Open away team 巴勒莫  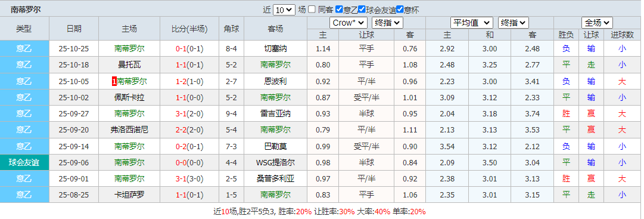275,146
